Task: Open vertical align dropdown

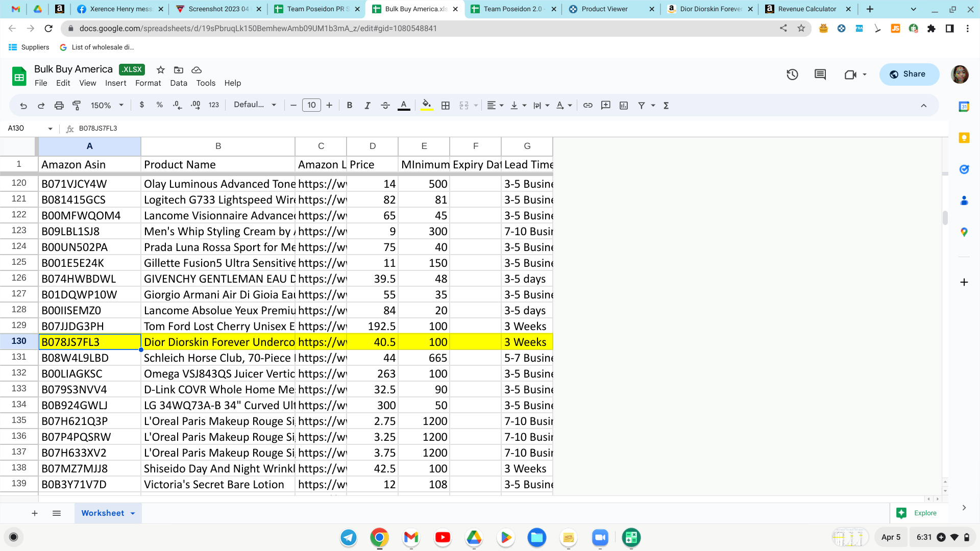Action: pos(518,106)
